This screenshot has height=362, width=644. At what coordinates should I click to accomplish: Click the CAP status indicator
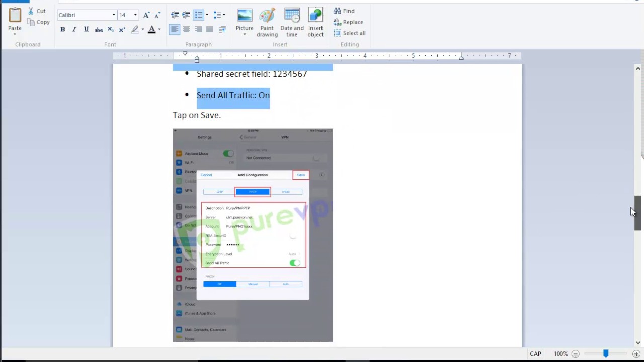click(535, 354)
